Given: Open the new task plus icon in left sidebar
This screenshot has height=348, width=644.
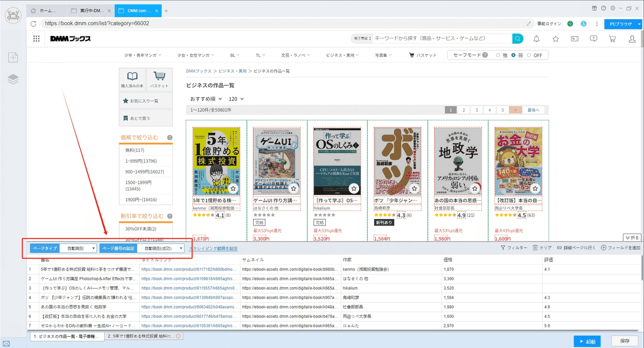Looking at the screenshot, I should (x=13, y=57).
